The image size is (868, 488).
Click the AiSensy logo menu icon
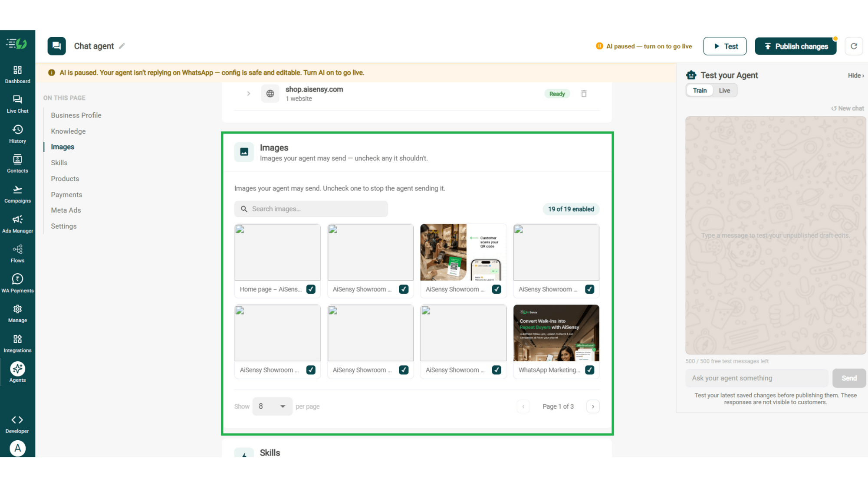(x=17, y=44)
